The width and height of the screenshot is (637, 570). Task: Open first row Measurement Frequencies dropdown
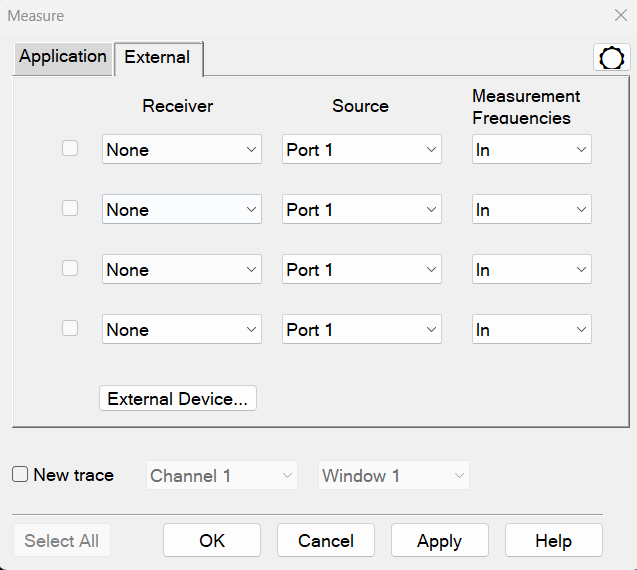click(x=531, y=150)
